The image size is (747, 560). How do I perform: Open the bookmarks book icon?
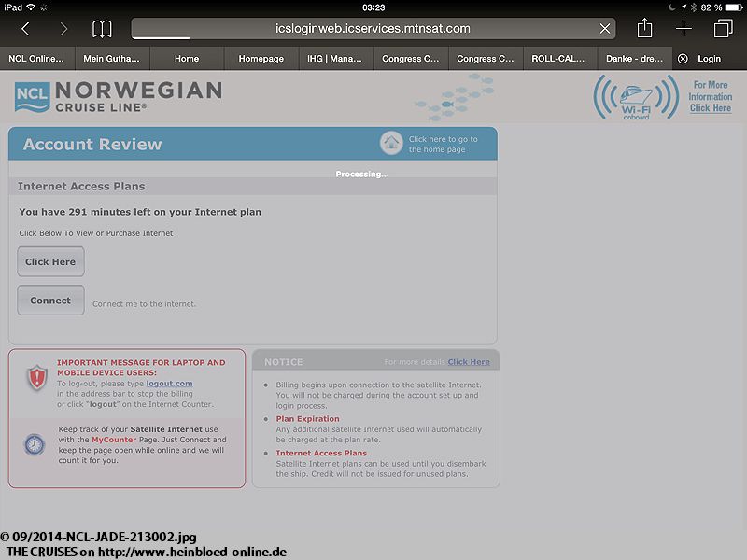coord(102,29)
